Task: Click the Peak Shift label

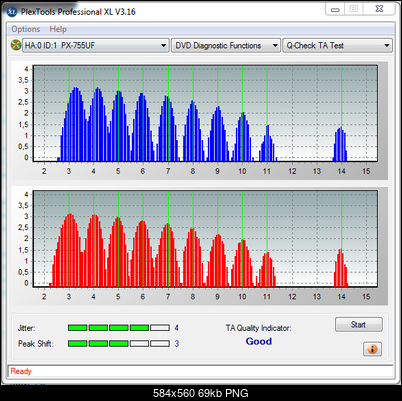Action: [36, 343]
